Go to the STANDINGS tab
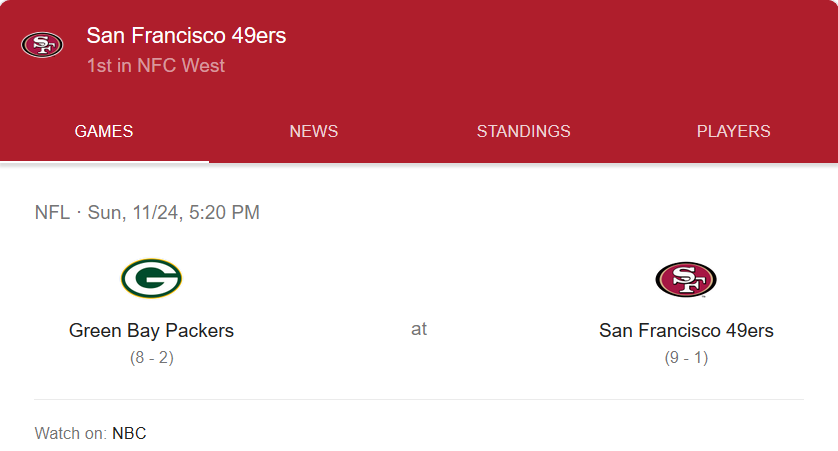 point(523,131)
